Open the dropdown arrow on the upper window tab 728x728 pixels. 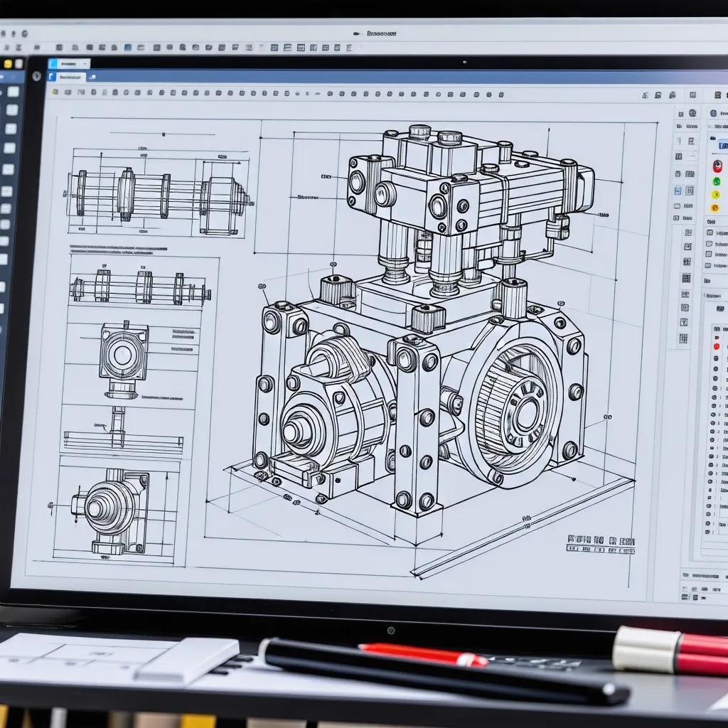coord(85,63)
